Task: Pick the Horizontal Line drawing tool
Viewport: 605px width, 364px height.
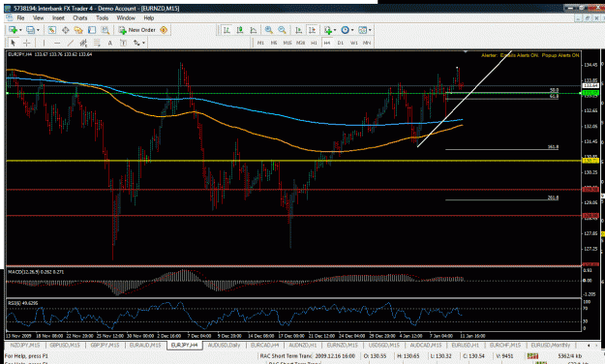Action: (x=57, y=43)
